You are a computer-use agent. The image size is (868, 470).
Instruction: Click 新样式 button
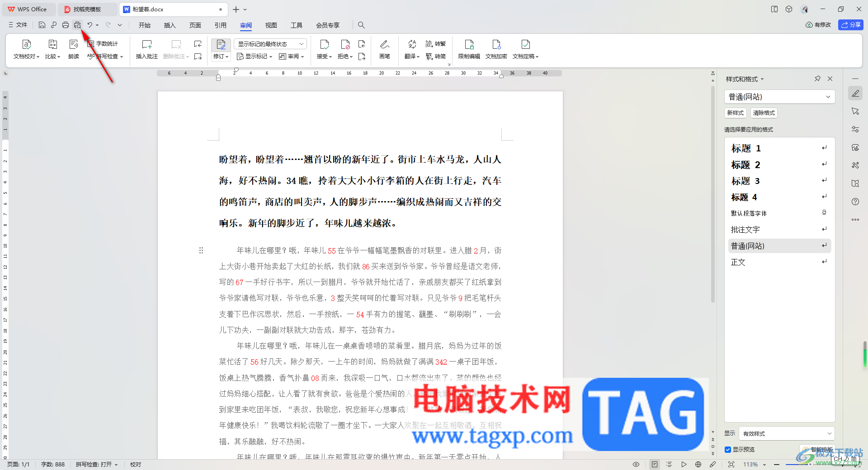[x=736, y=113]
